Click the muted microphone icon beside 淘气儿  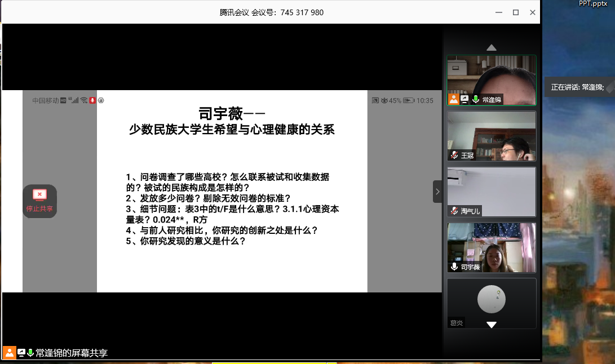coord(454,211)
